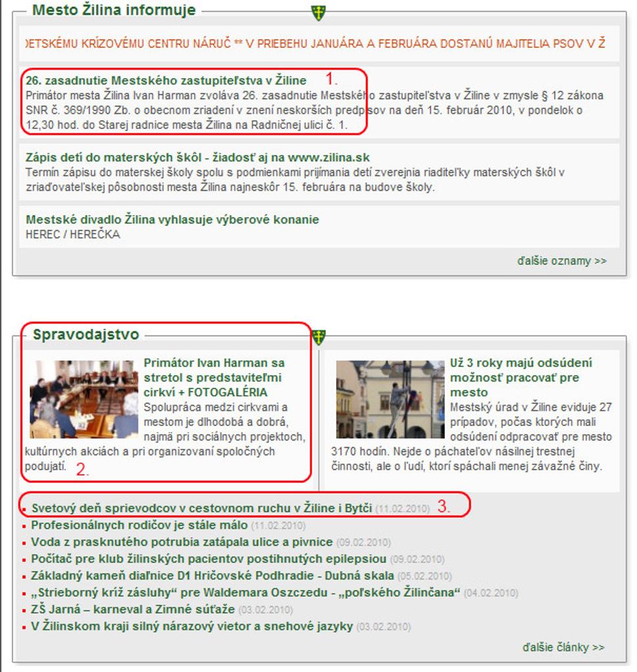The image size is (637, 672).
Task: Open Voda z prasknutého potrubia article
Action: pos(181,542)
